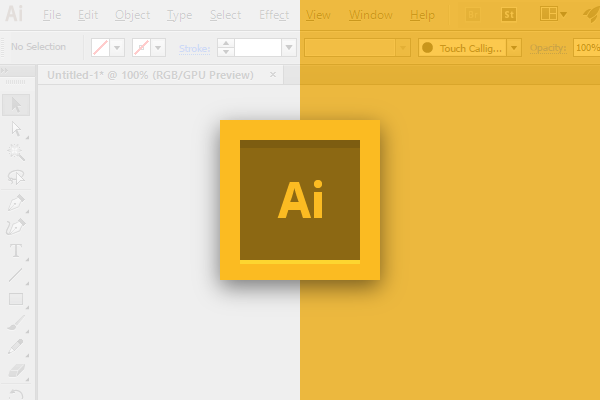600x400 pixels.
Task: Open the stroke weight dropdown
Action: click(x=289, y=48)
